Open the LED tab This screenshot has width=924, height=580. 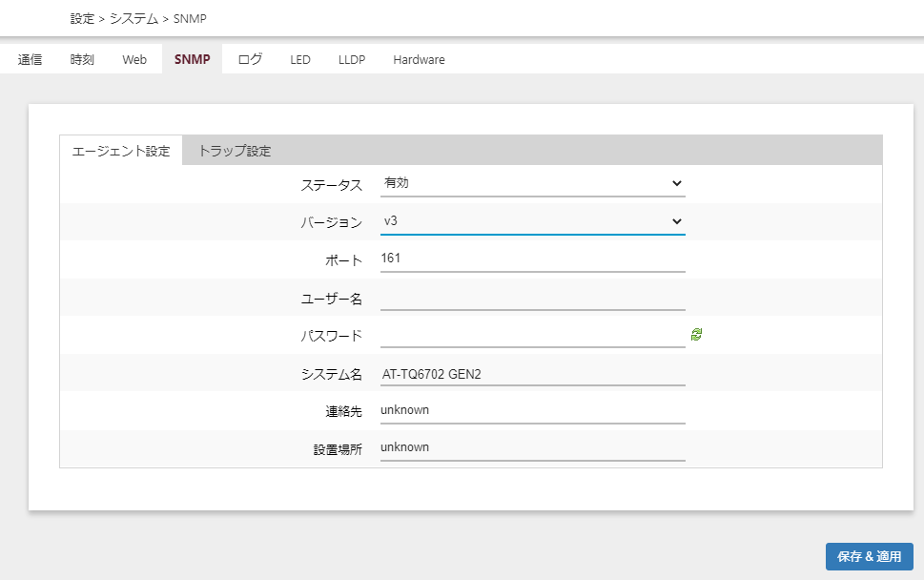pos(300,59)
